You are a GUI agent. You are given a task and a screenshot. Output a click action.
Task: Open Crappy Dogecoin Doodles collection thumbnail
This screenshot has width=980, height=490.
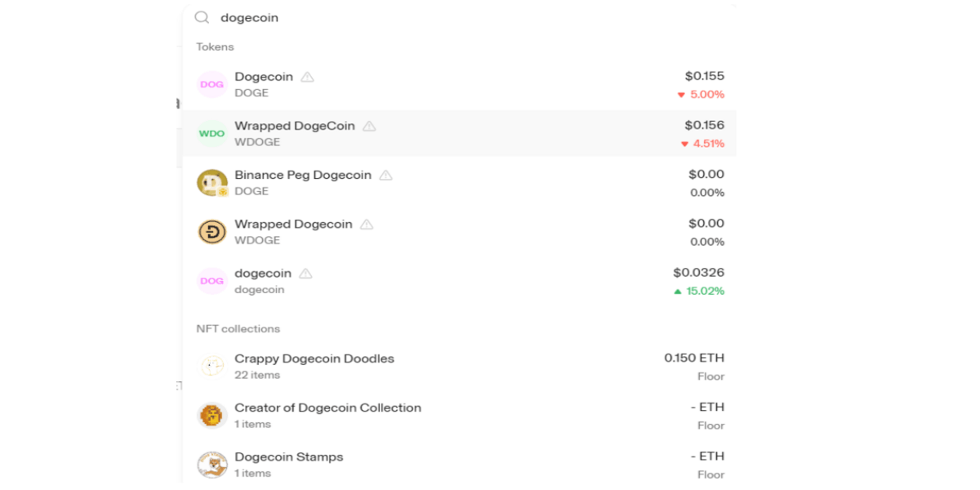[x=212, y=367]
